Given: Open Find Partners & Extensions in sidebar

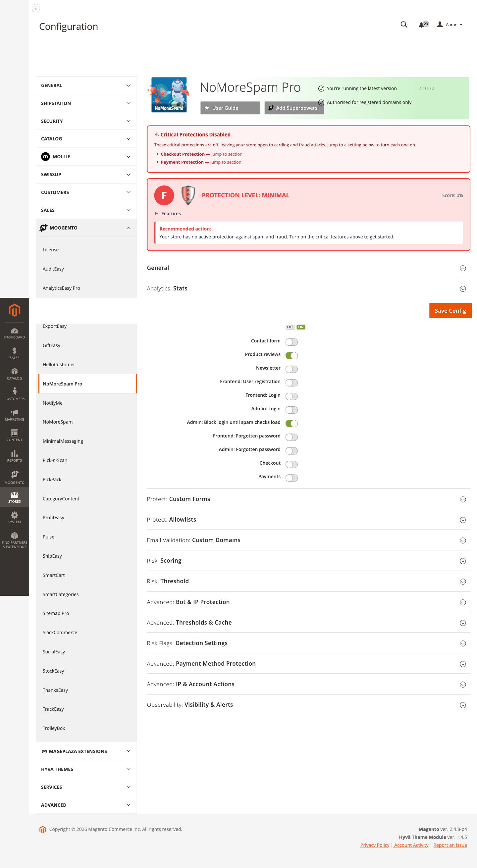Looking at the screenshot, I should [15, 540].
